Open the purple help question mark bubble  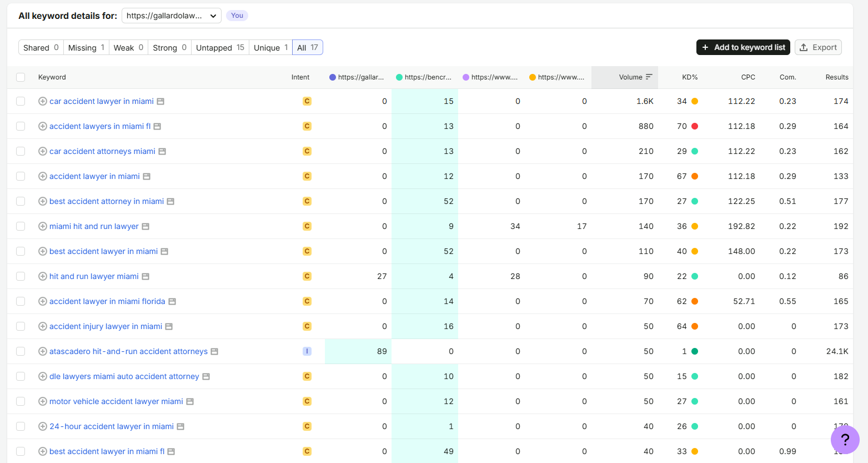[845, 440]
